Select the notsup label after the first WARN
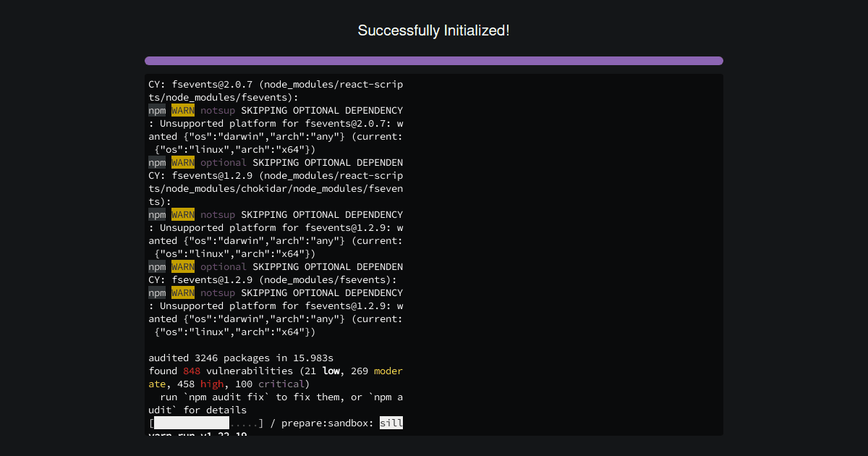Image resolution: width=868 pixels, height=456 pixels. [x=217, y=110]
